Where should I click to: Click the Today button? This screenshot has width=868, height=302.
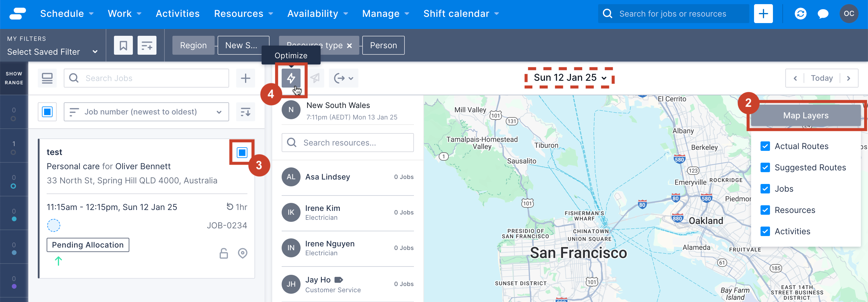(821, 78)
